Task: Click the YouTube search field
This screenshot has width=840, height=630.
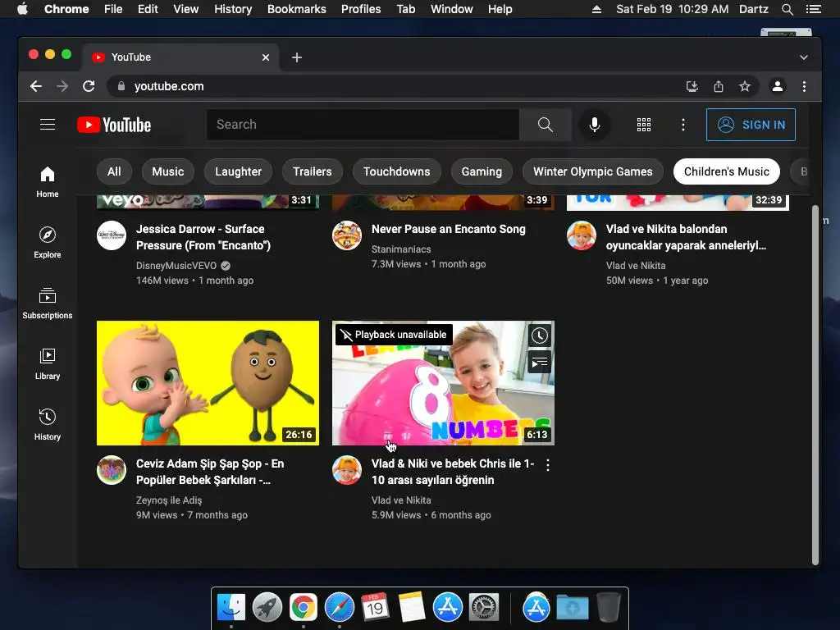Action: pyautogui.click(x=363, y=125)
